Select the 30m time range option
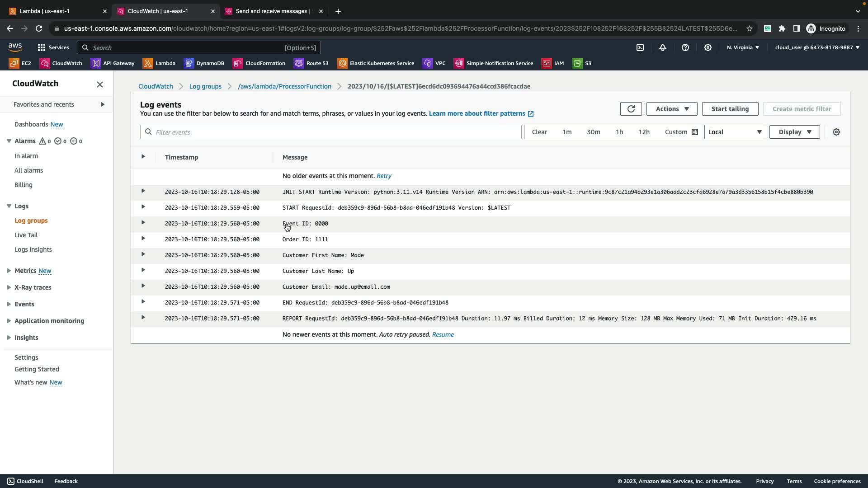This screenshot has width=868, height=488. tap(593, 132)
